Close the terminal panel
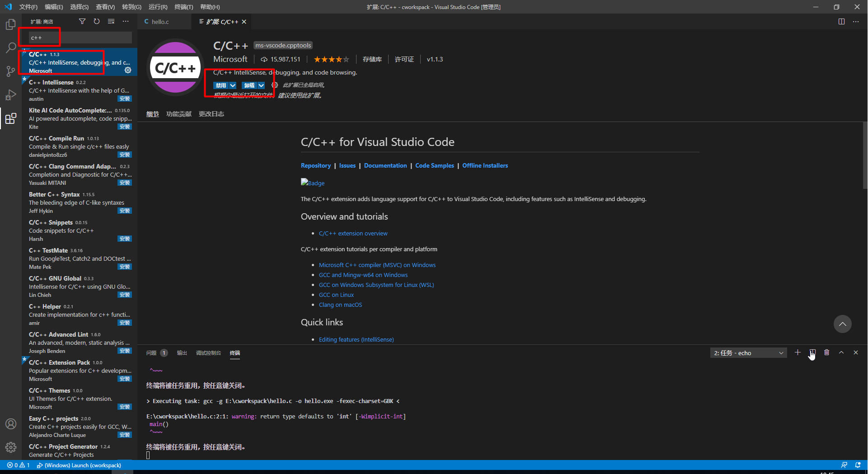 click(x=856, y=352)
